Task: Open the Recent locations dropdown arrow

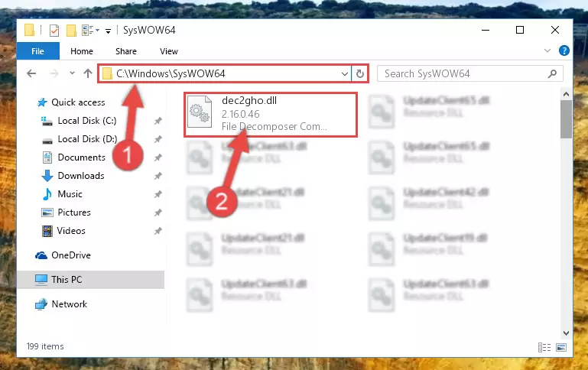Action: click(72, 73)
